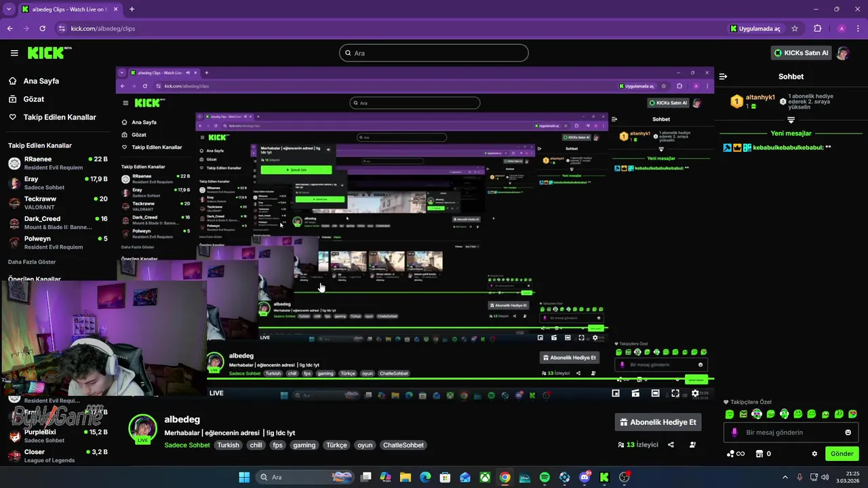Open Dark_Creed channel in sidebar

coord(58,222)
